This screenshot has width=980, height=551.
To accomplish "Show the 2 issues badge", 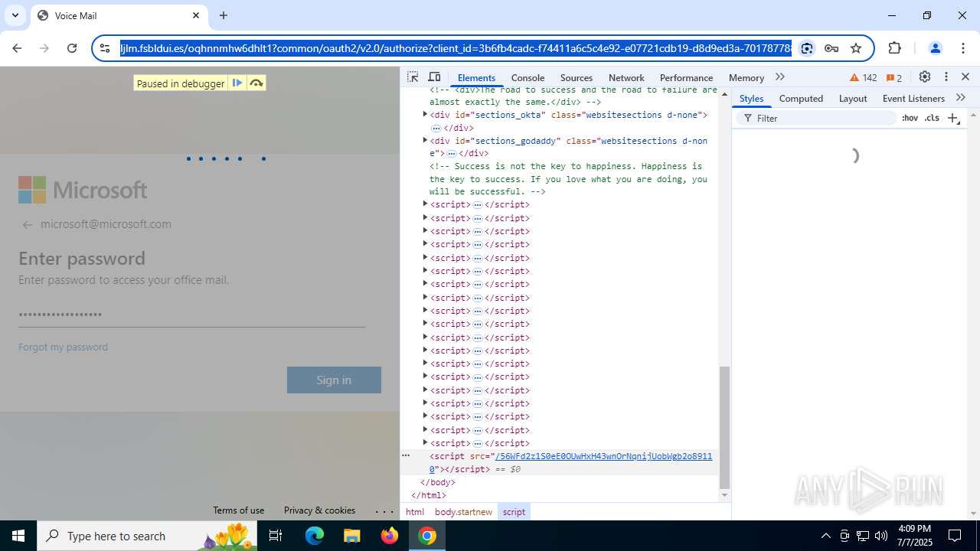I will click(x=893, y=78).
